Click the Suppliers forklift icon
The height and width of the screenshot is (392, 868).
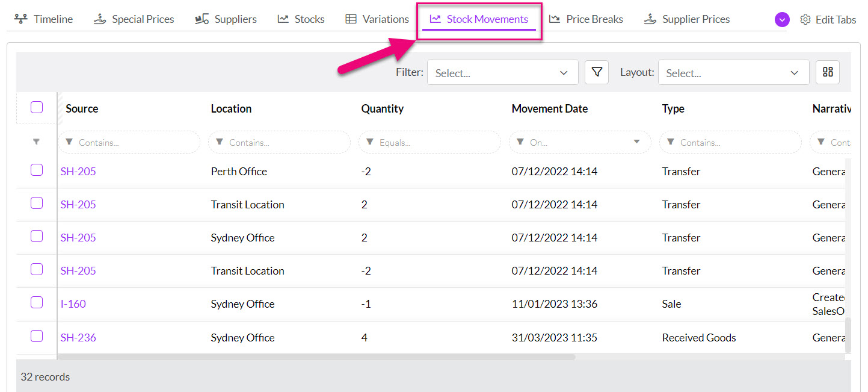[202, 19]
